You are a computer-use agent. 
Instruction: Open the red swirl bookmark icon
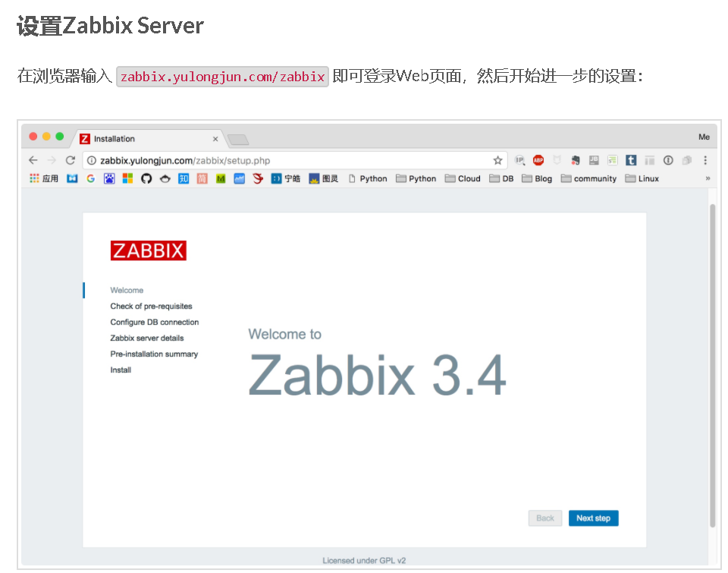pyautogui.click(x=258, y=178)
